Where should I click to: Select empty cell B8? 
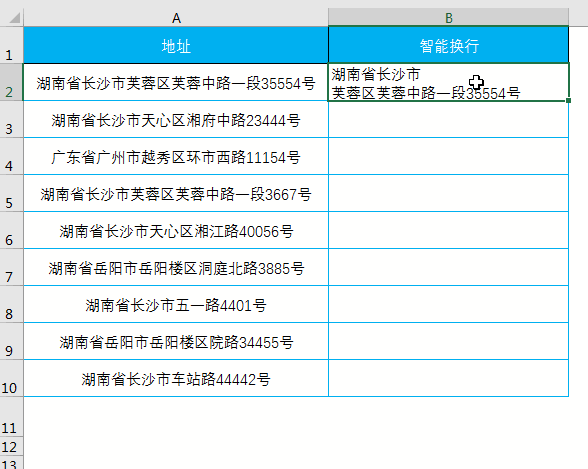448,304
